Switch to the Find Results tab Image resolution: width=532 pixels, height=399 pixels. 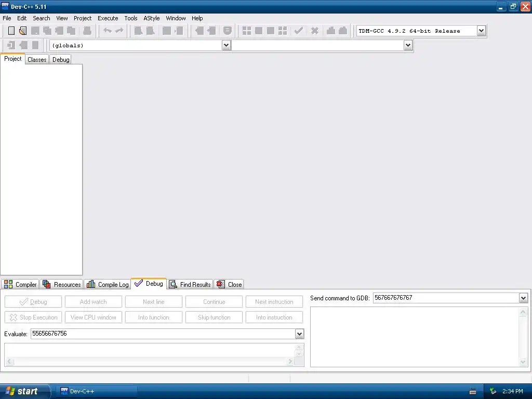pyautogui.click(x=190, y=284)
